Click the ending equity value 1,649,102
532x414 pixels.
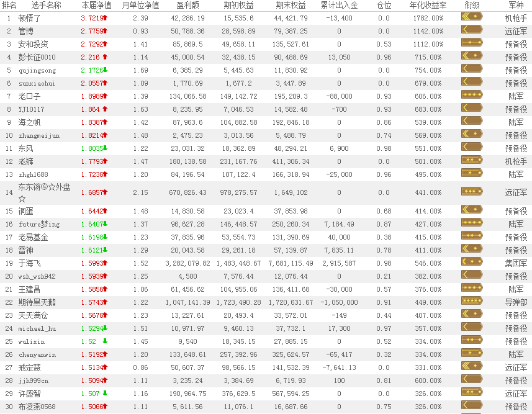[291, 192]
